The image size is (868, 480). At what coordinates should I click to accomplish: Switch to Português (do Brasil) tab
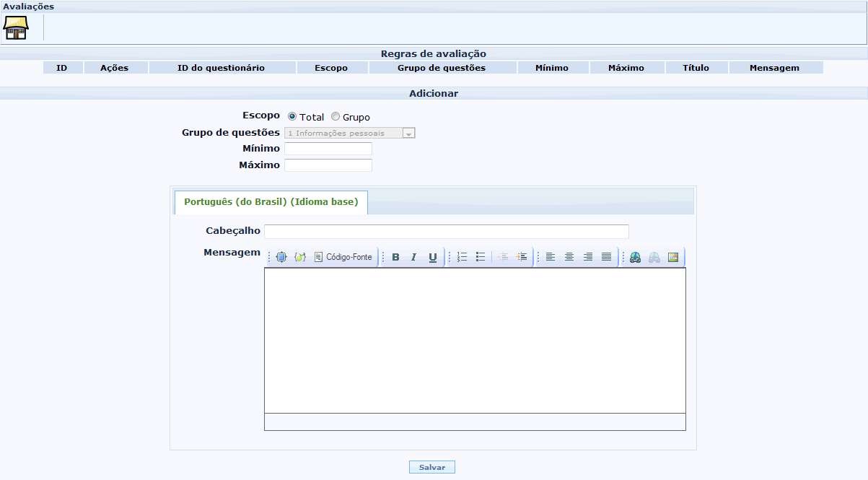point(271,202)
